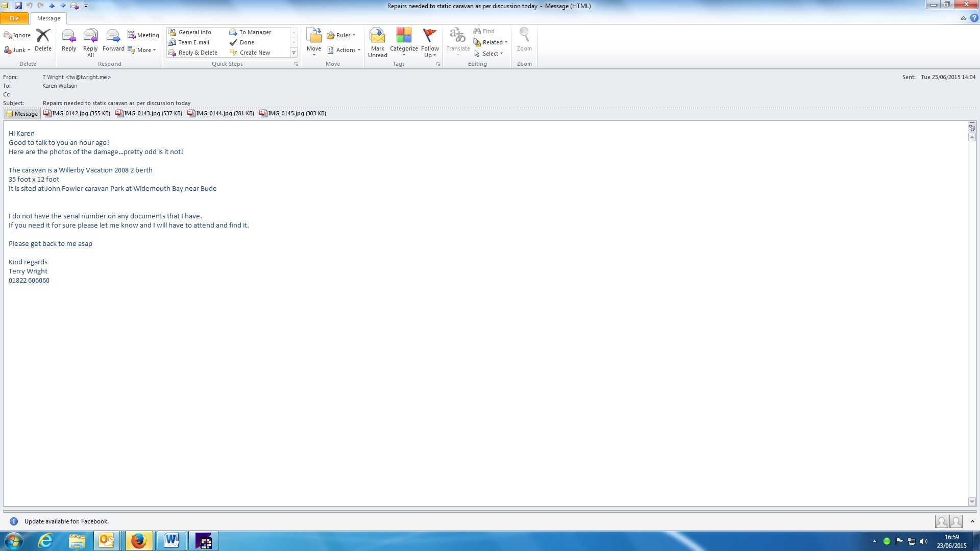This screenshot has width=980, height=551.
Task: Select the Message attachment tab
Action: click(22, 114)
